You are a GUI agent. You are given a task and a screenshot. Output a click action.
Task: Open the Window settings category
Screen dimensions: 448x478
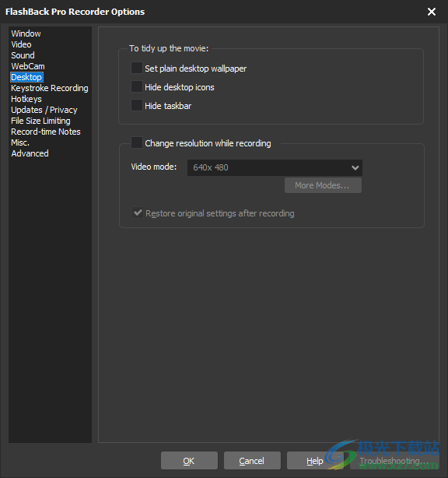[x=26, y=33]
